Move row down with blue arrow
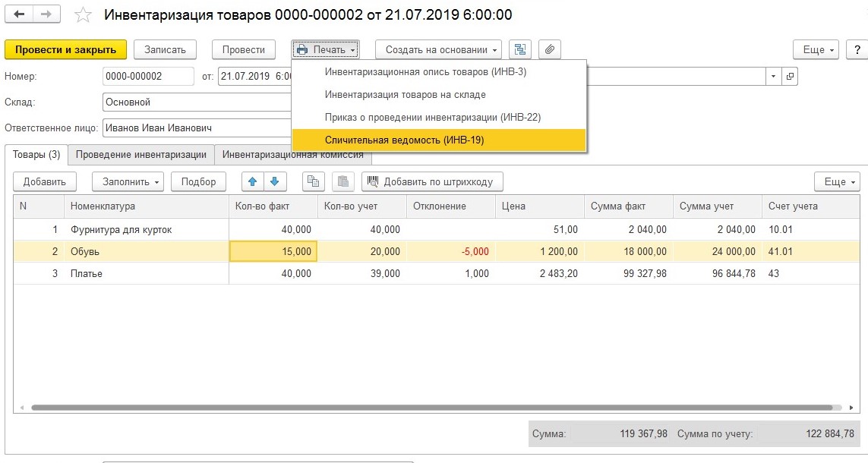The width and height of the screenshot is (868, 463). coord(274,181)
